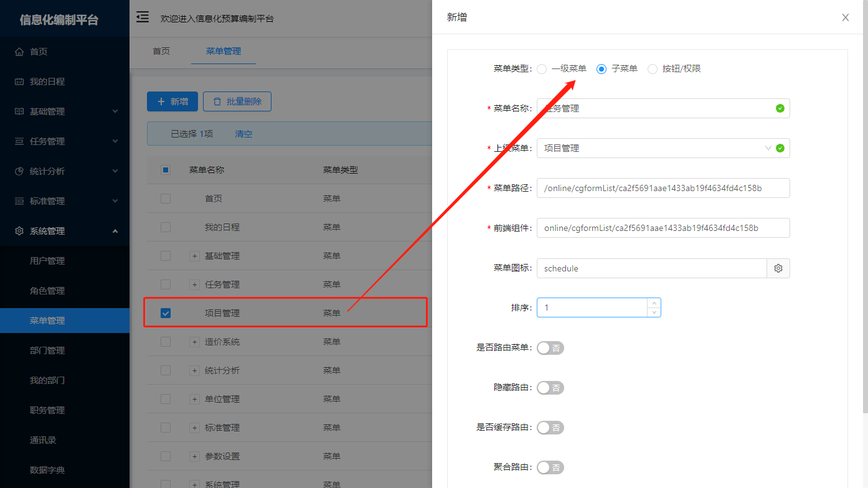Click the home icon beside 首页 in sidebar
868x488 pixels.
click(x=19, y=52)
